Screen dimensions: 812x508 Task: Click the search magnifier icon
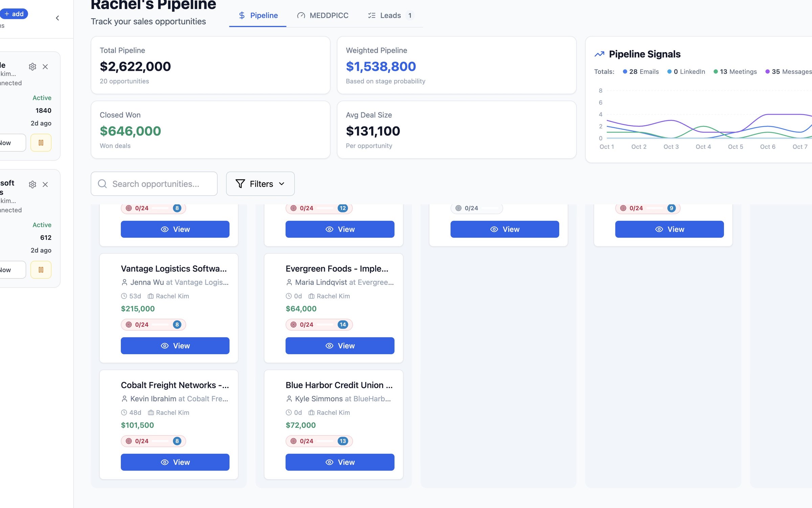[102, 184]
